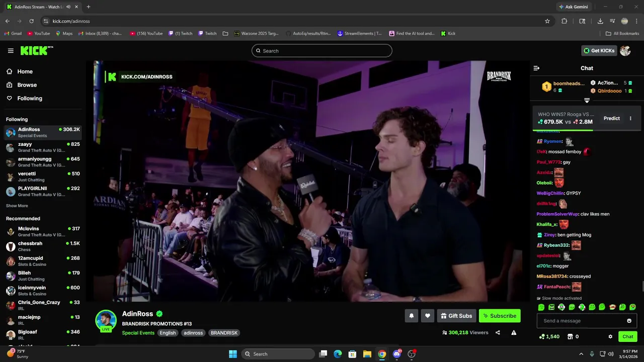Viewport: 644px width, 362px height.
Task: Open Chrome media controls icon
Action: coord(612,21)
